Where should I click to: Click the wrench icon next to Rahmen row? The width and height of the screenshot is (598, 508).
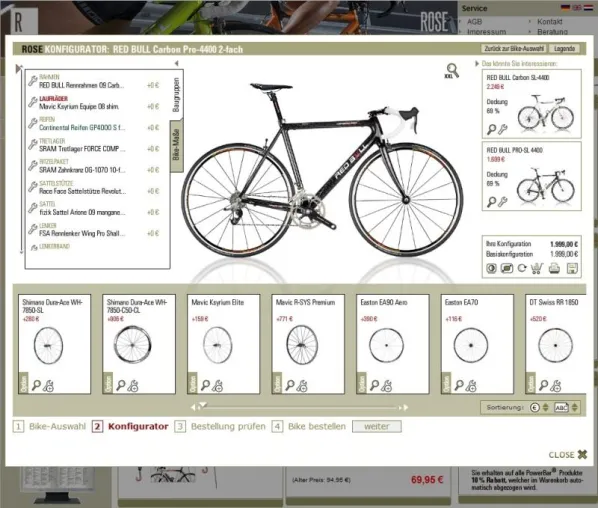tap(33, 81)
